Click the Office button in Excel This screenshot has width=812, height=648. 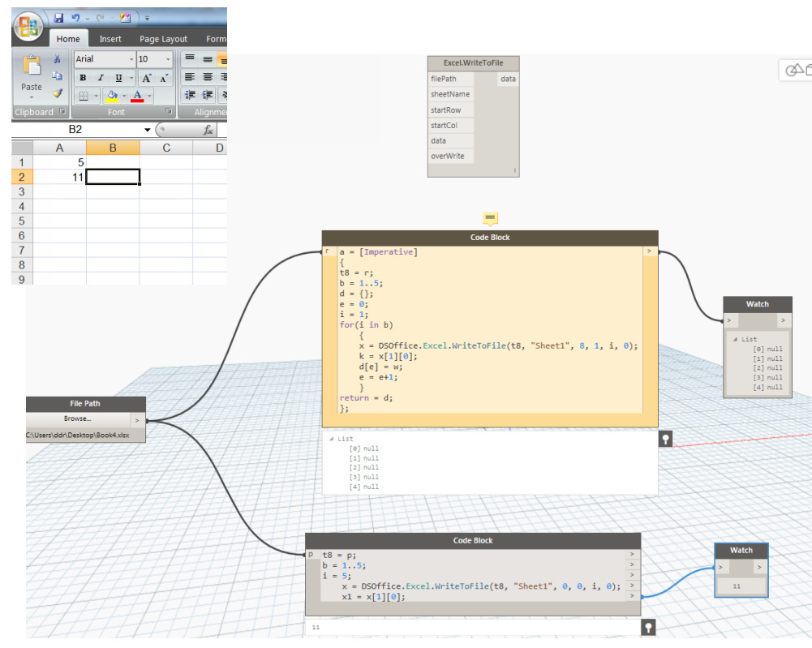click(x=27, y=26)
